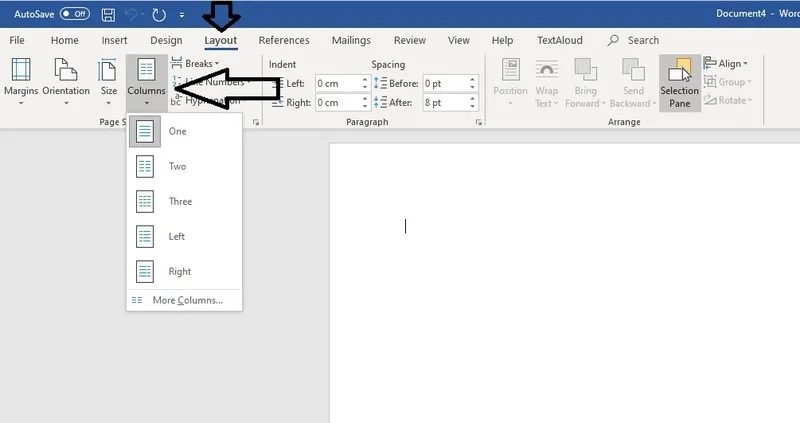This screenshot has width=800, height=423.
Task: Open More Columns dialog
Action: (x=184, y=301)
